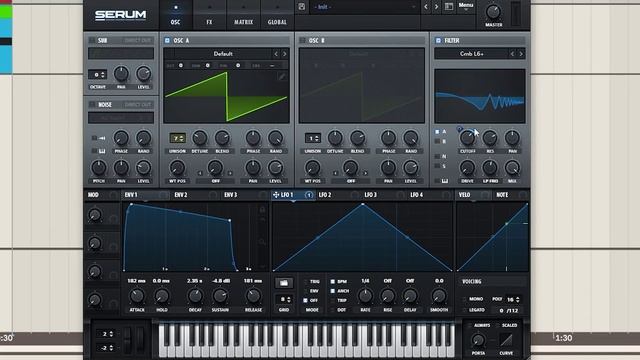Click the OSC A Level knob
Viewport: 640px width, 360px height.
(276, 168)
